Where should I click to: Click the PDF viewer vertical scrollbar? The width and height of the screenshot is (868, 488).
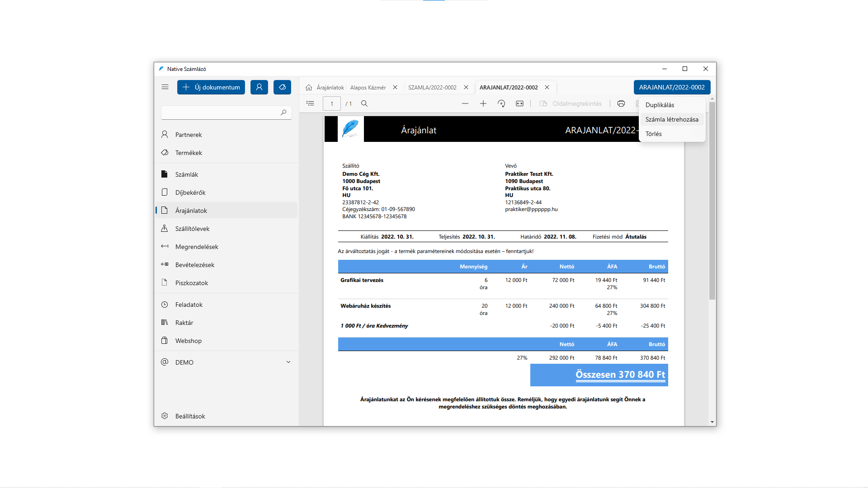point(712,201)
